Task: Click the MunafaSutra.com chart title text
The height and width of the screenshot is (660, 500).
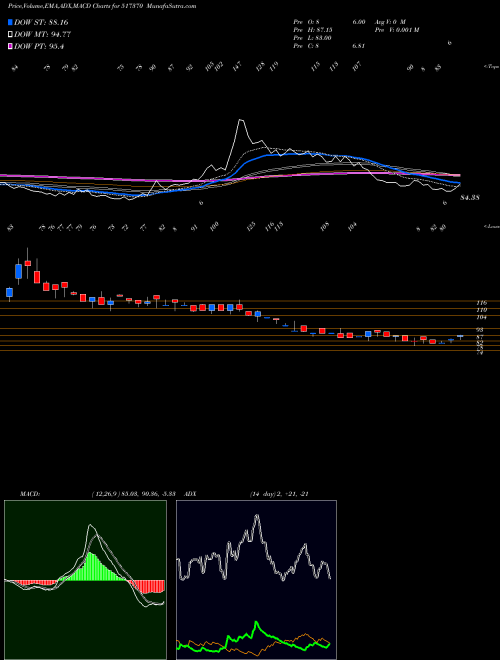Action: [x=173, y=7]
